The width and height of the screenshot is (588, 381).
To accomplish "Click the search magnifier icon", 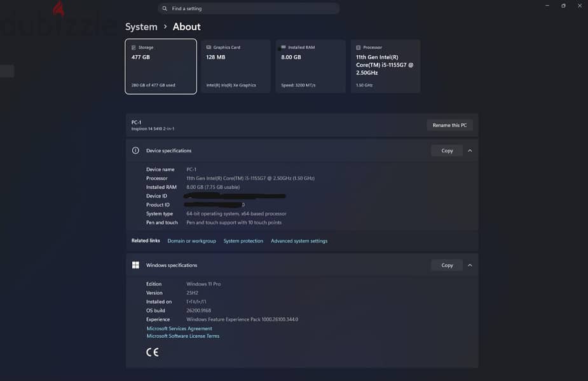I will pyautogui.click(x=165, y=8).
